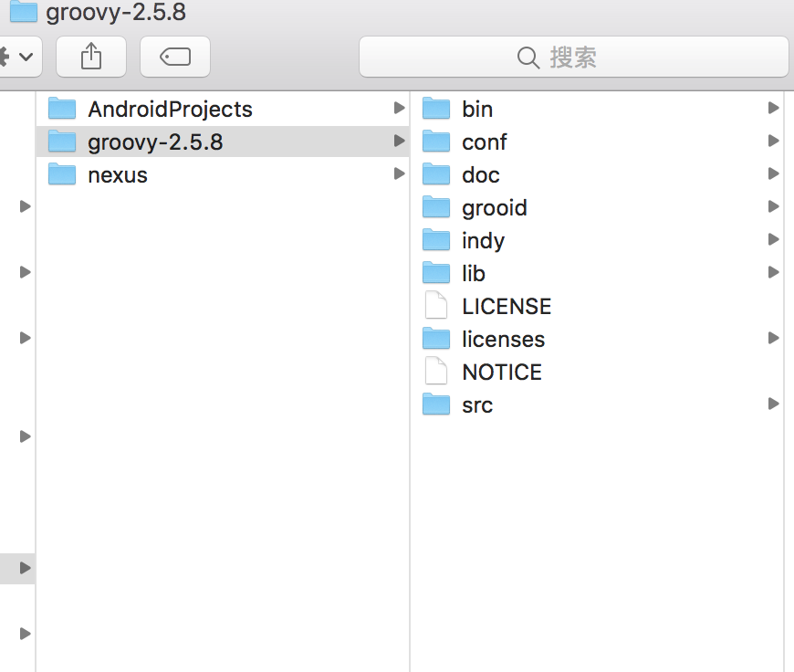This screenshot has width=794, height=672.
Task: Select the grooid folder icon
Action: tap(436, 207)
